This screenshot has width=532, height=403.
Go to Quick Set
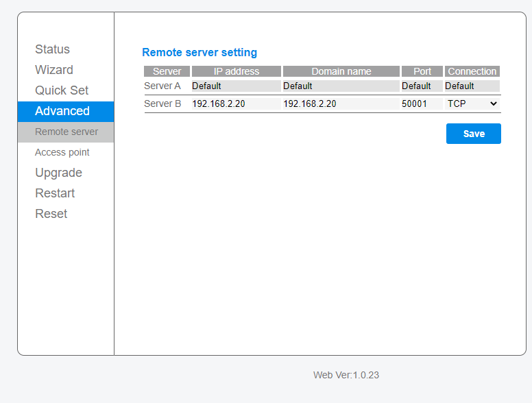click(x=62, y=90)
